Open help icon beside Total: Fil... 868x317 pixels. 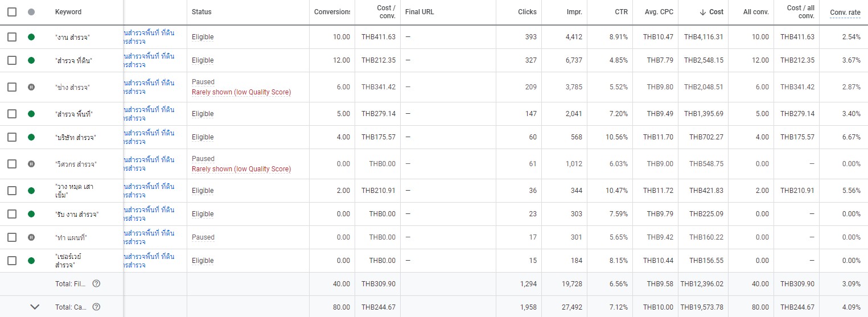pos(96,283)
